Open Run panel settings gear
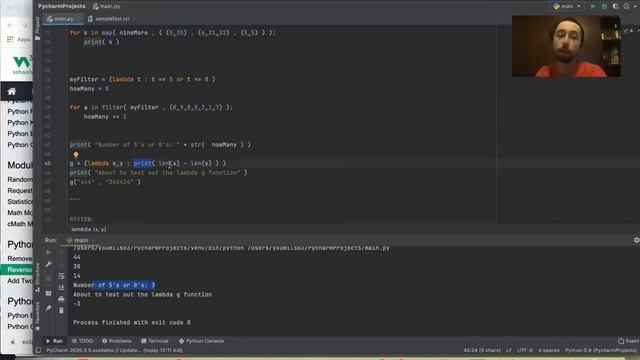 click(x=636, y=240)
